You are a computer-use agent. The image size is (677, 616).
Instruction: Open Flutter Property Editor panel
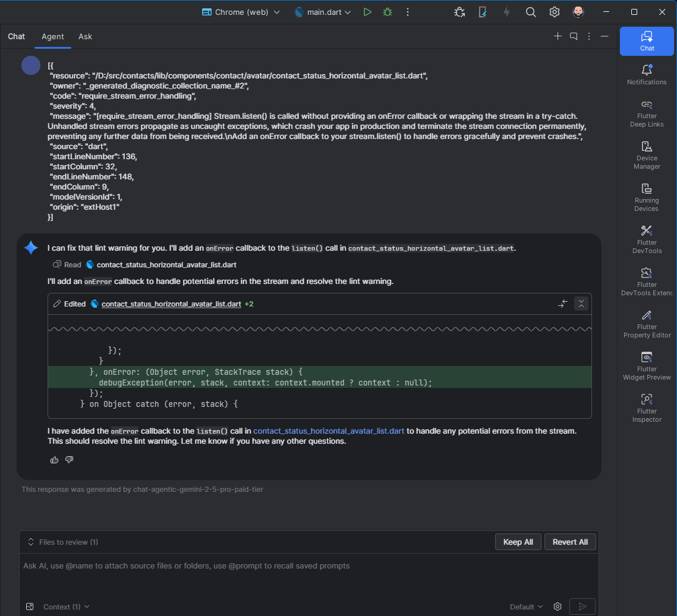coord(646,323)
